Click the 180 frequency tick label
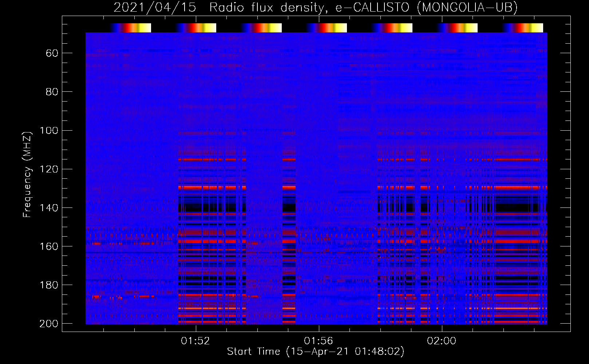This screenshot has height=364, width=589. tap(49, 285)
